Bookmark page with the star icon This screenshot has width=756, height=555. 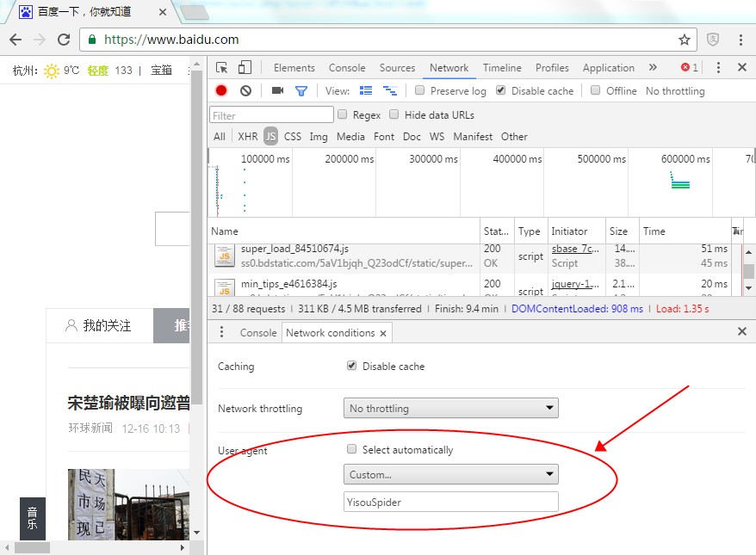pyautogui.click(x=685, y=40)
